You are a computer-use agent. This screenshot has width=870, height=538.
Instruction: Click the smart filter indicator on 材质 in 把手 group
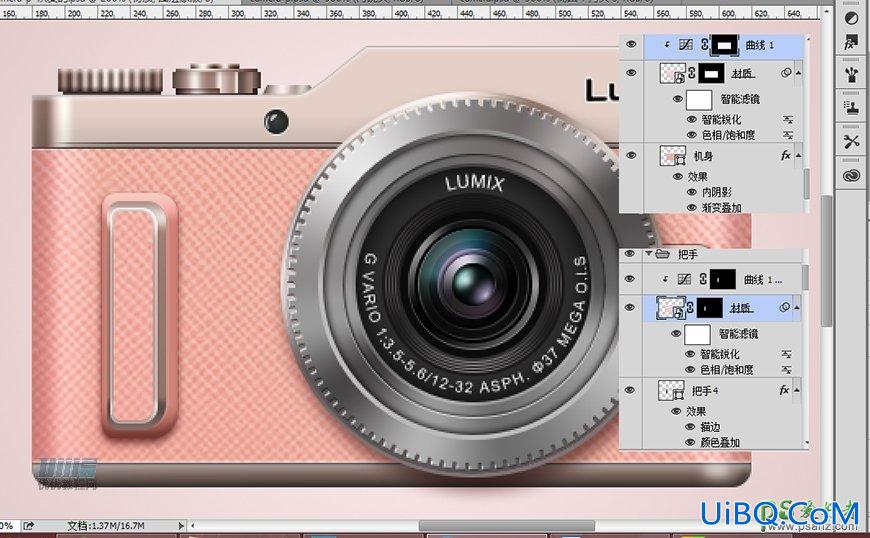tap(785, 307)
